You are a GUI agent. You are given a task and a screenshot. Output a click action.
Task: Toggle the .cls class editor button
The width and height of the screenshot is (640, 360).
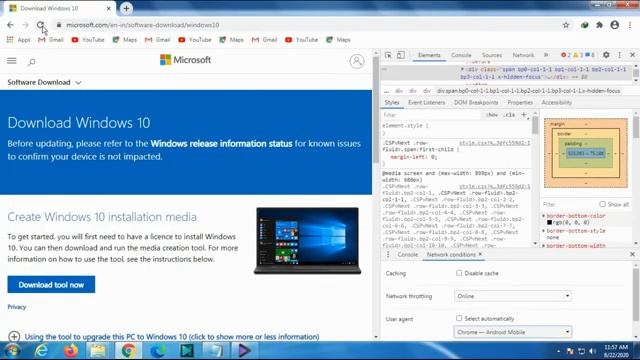(509, 115)
